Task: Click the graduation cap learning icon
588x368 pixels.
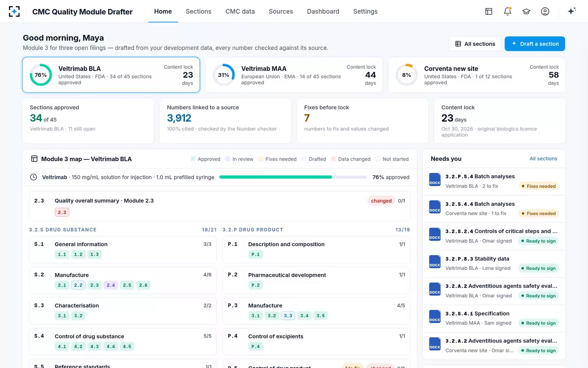Action: 526,11
